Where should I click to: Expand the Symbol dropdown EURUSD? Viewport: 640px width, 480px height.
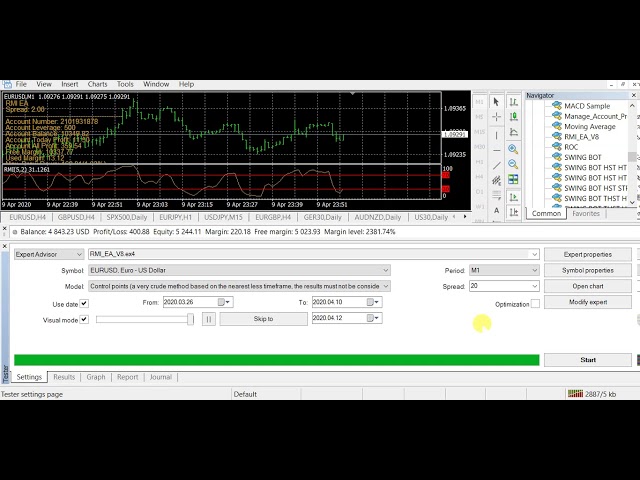pos(385,270)
